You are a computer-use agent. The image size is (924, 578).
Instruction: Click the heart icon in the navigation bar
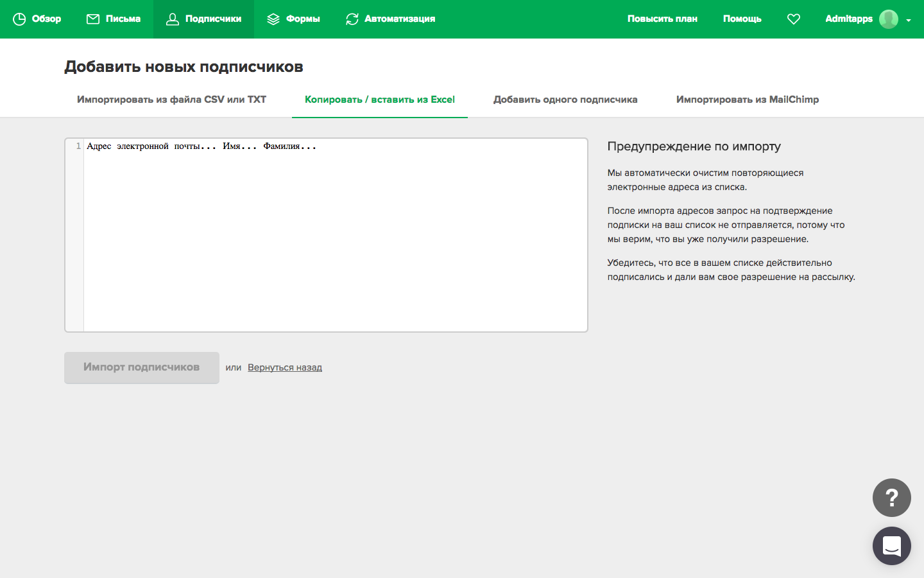coord(794,19)
